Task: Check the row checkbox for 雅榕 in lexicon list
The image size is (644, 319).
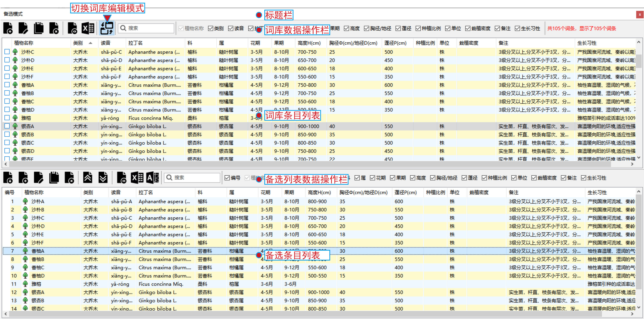Action: pos(7,118)
